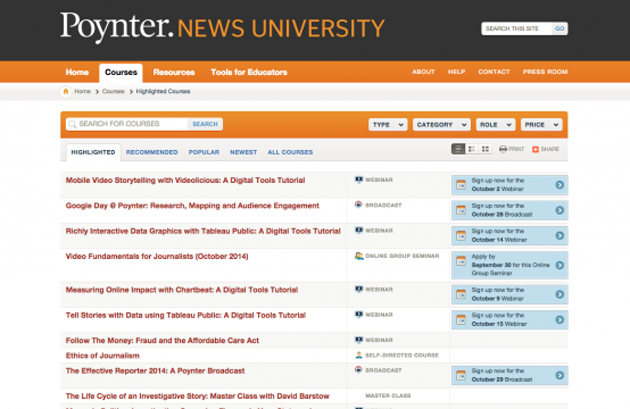The height and width of the screenshot is (409, 630).
Task: Open Follow The Money course link
Action: pyautogui.click(x=162, y=341)
